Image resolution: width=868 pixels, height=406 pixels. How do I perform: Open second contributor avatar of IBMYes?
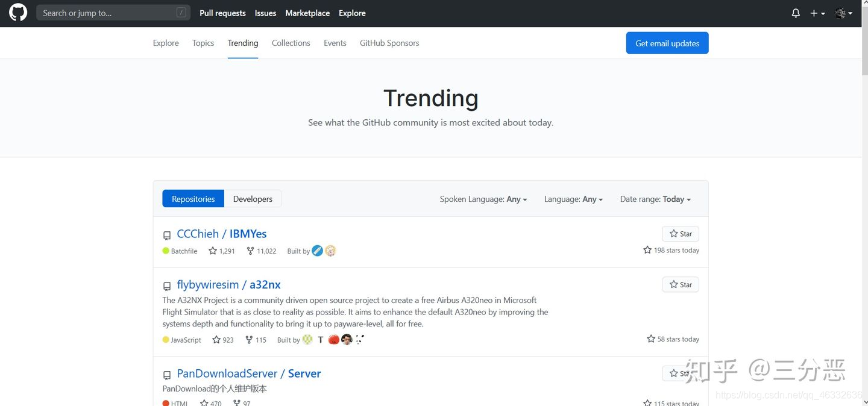pos(330,251)
